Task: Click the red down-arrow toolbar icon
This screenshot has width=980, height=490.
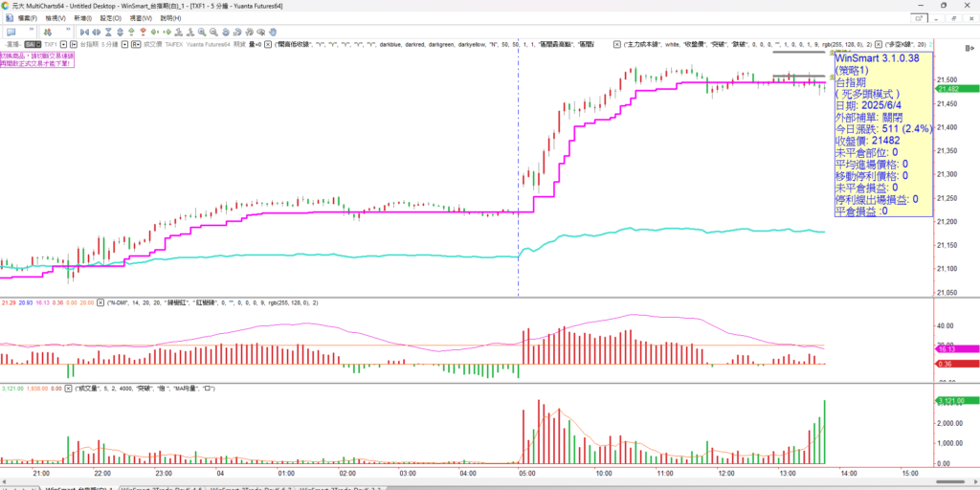Action: tap(143, 32)
